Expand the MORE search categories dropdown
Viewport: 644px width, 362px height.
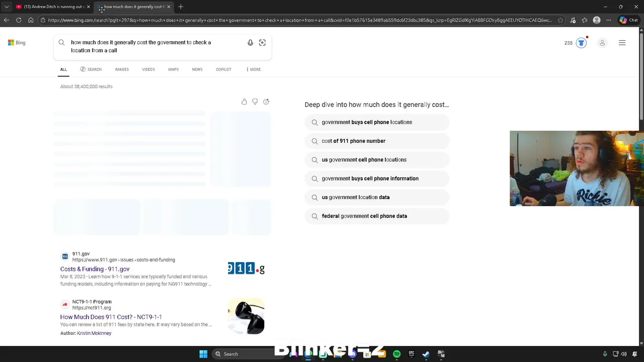[253, 69]
